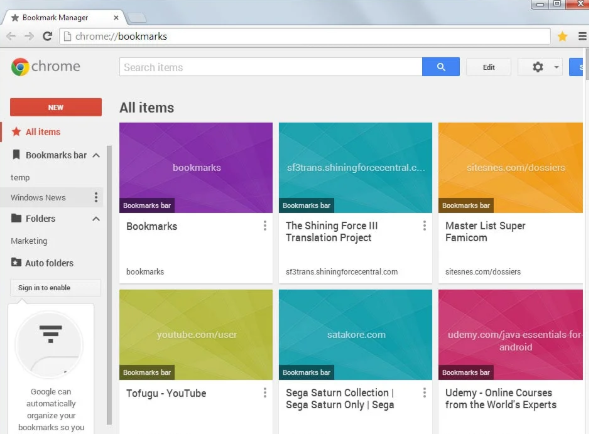
Task: Open the orange sitesnes.com/dossiers thumbnail
Action: click(510, 168)
